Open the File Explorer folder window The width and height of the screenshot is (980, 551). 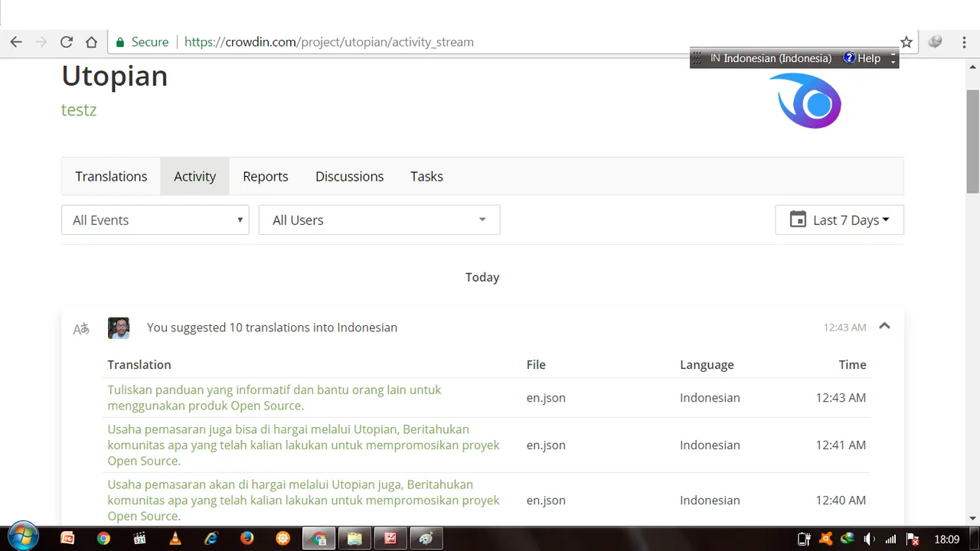point(354,539)
